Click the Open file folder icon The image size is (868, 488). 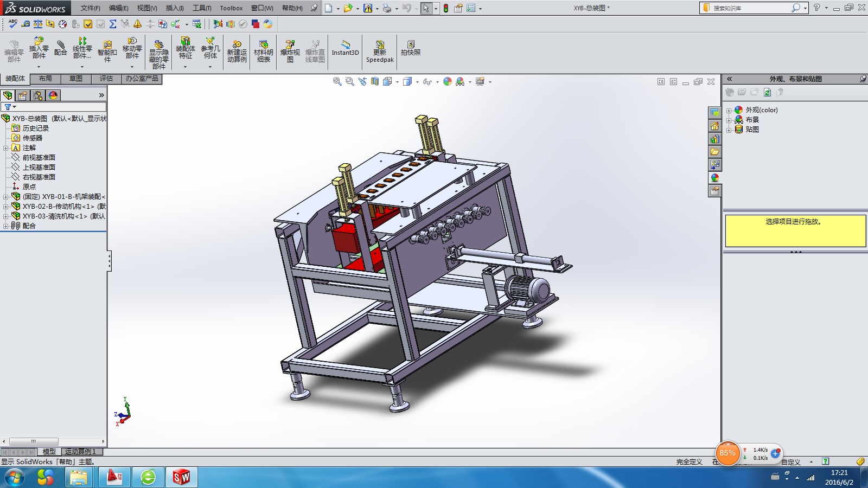coord(348,8)
